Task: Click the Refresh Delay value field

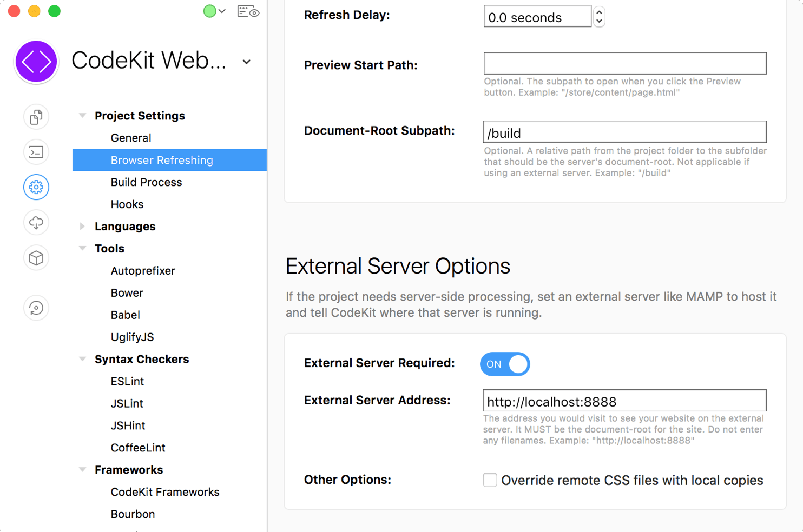Action: tap(537, 17)
